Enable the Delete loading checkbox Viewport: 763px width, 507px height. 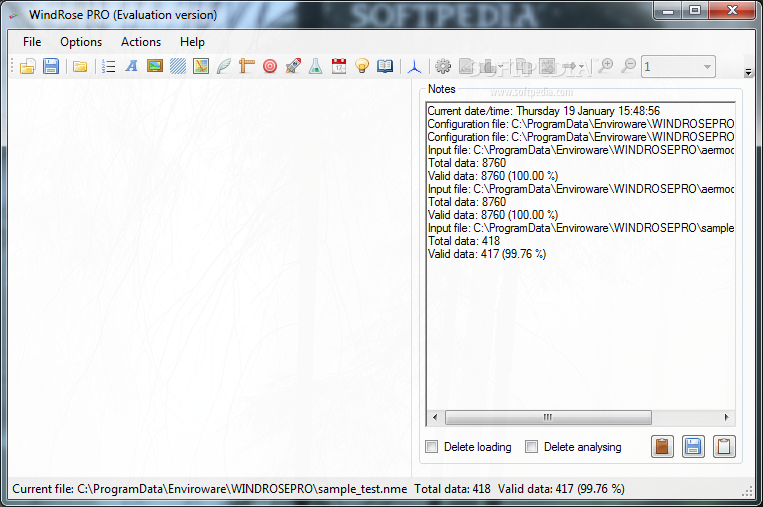[x=432, y=447]
